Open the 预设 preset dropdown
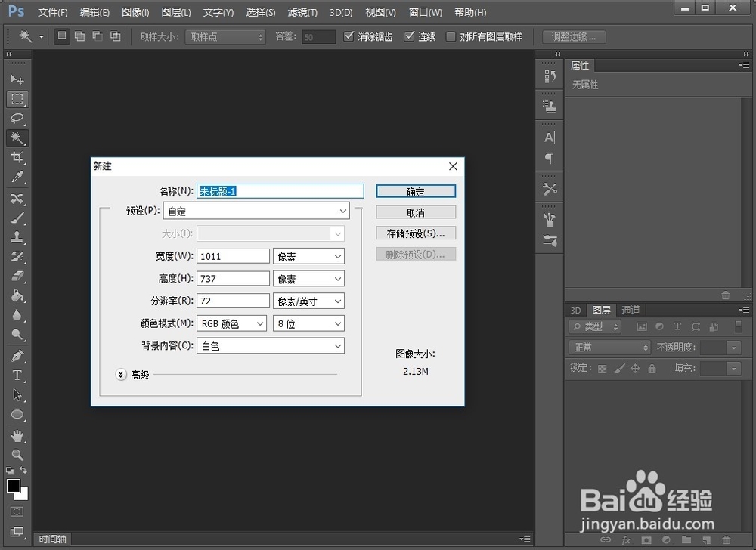The height and width of the screenshot is (550, 756). [256, 211]
